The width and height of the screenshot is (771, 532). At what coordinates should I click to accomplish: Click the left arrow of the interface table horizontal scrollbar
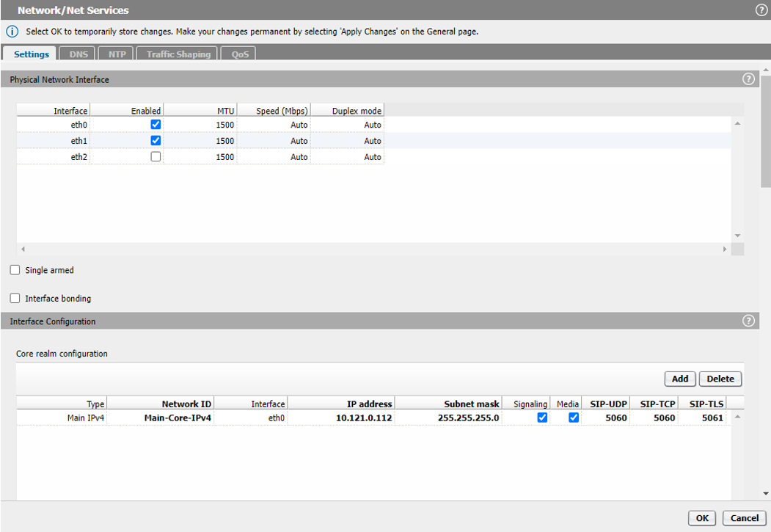(x=23, y=249)
